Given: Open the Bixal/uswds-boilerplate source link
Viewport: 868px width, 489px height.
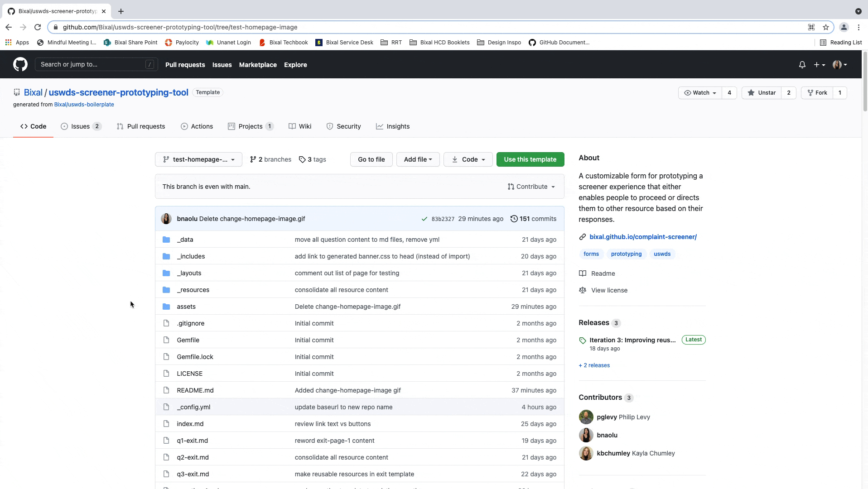Looking at the screenshot, I should pyautogui.click(x=84, y=105).
